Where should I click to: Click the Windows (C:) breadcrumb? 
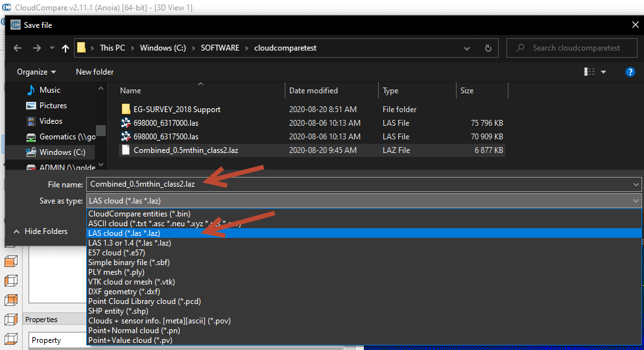pos(163,48)
